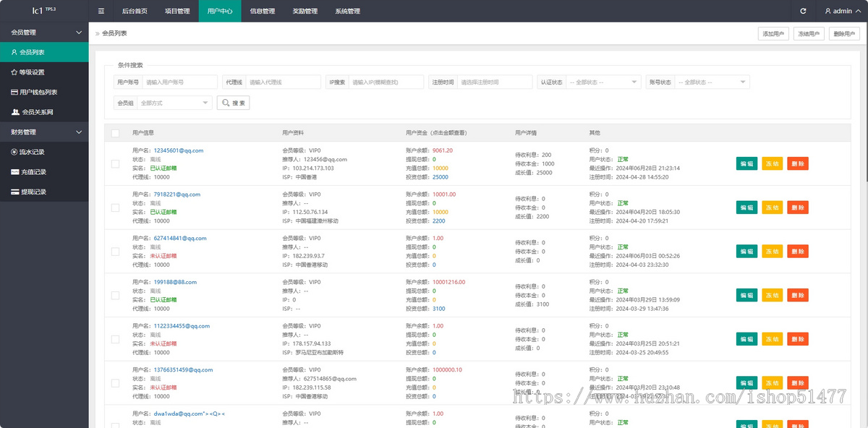
Task: Check the row for 12345601@qq.com
Action: pyautogui.click(x=115, y=164)
